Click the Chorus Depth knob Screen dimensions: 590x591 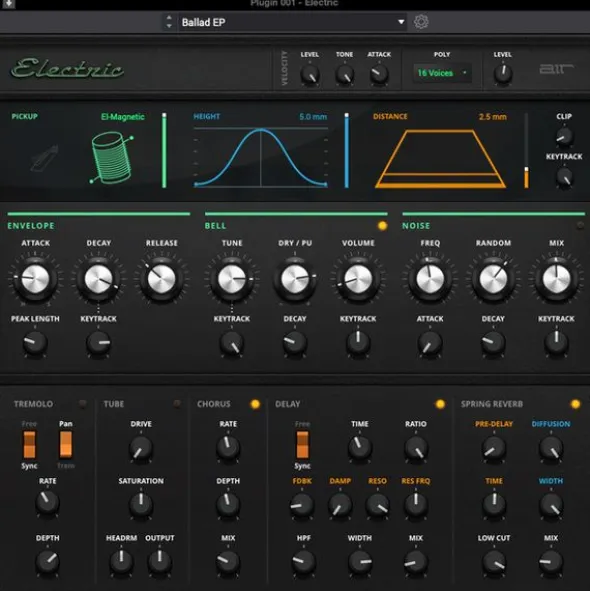click(x=228, y=505)
